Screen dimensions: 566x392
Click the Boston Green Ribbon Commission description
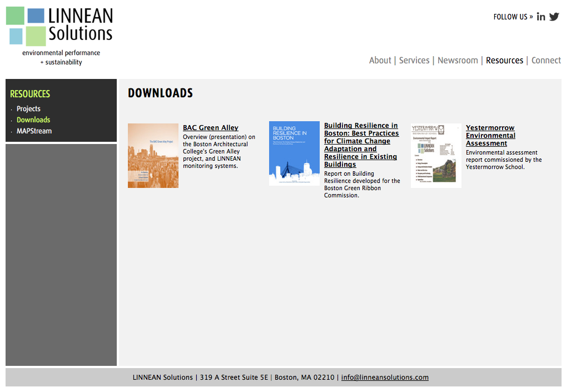pyautogui.click(x=362, y=185)
